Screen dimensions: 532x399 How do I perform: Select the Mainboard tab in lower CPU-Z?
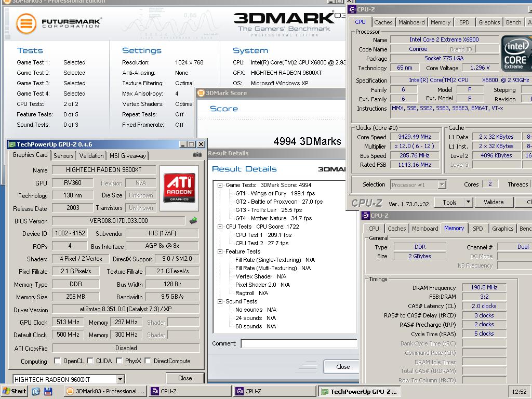425,229
